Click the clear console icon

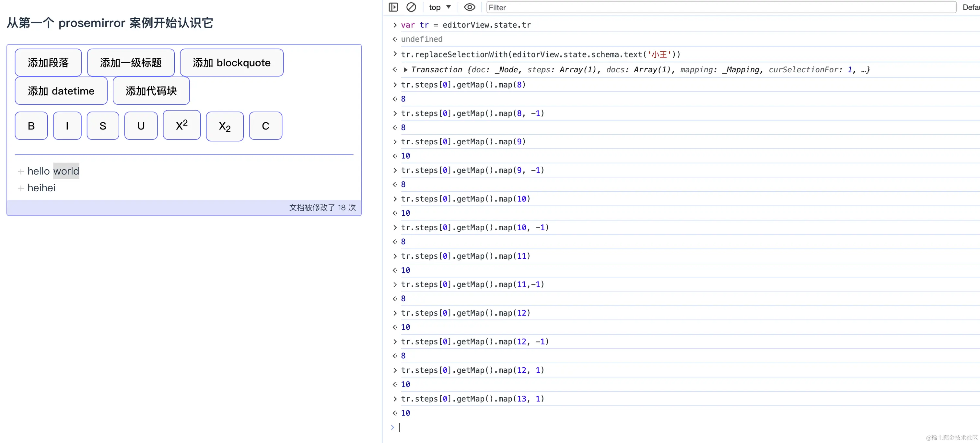pos(411,7)
